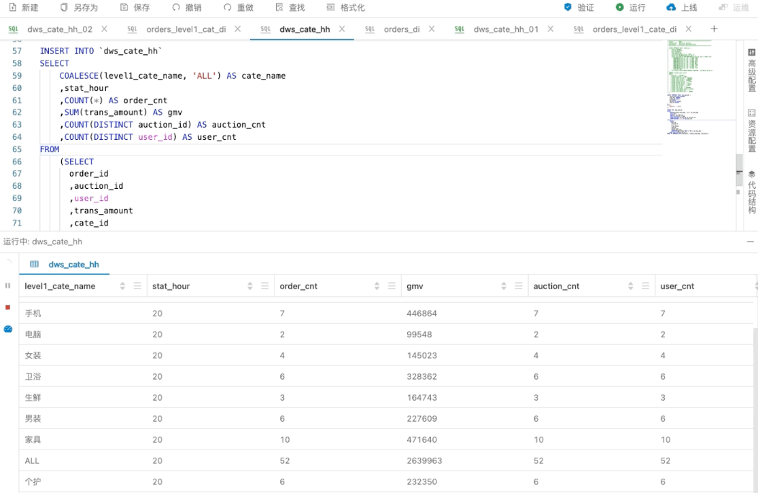Image resolution: width=758 pixels, height=493 pixels.
Task: Click gmv value 471640
Action: pyautogui.click(x=422, y=440)
